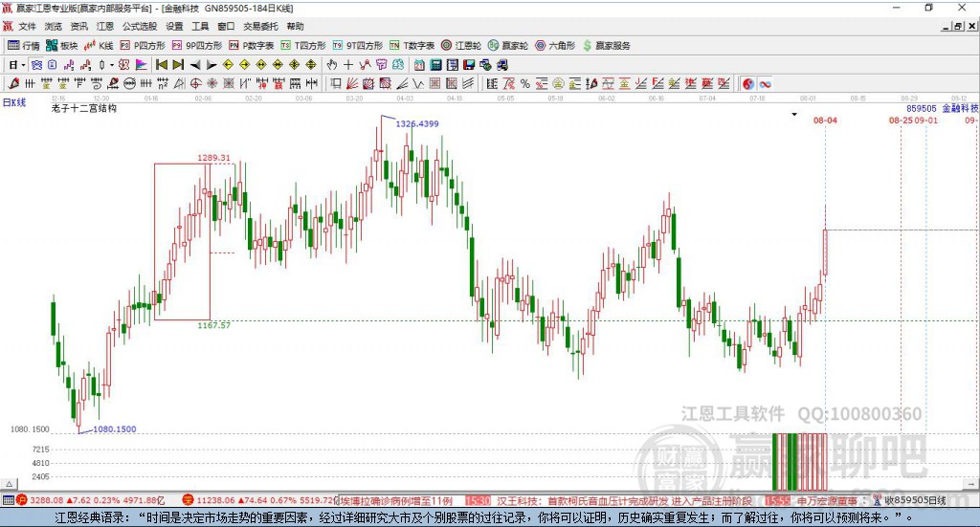Open the 文件 menu
This screenshot has width=980, height=527.
pos(27,26)
